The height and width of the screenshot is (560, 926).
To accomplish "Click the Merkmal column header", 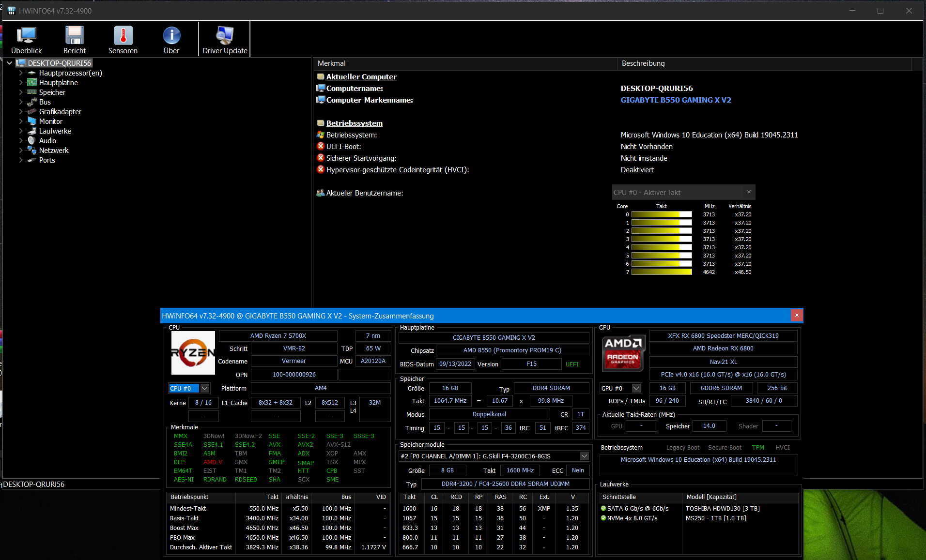I will (x=465, y=63).
